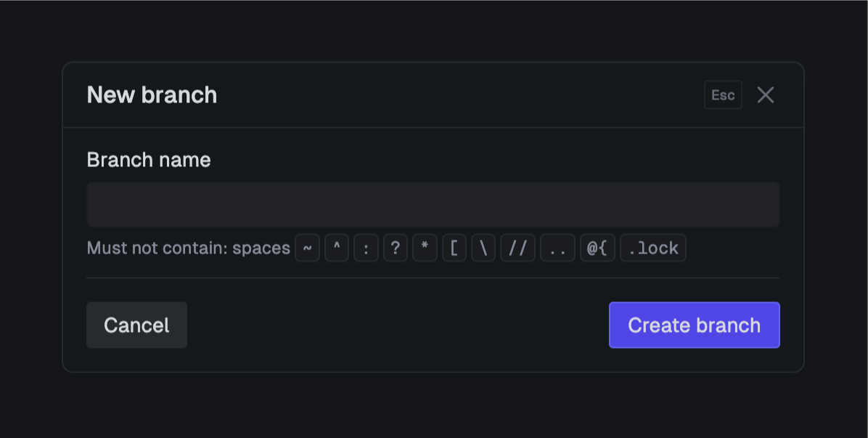Click the caret character restriction chip

337,248
